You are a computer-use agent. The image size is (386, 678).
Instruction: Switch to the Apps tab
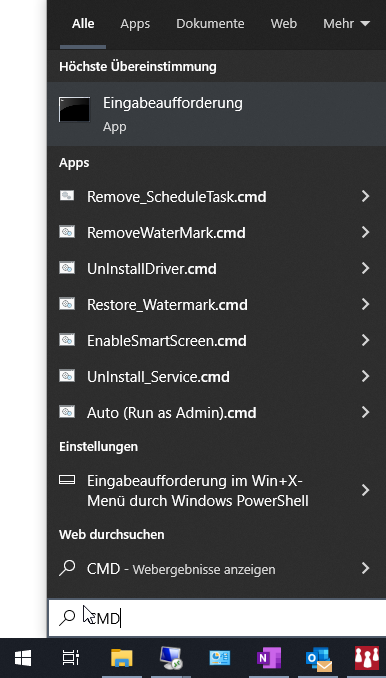pyautogui.click(x=135, y=23)
